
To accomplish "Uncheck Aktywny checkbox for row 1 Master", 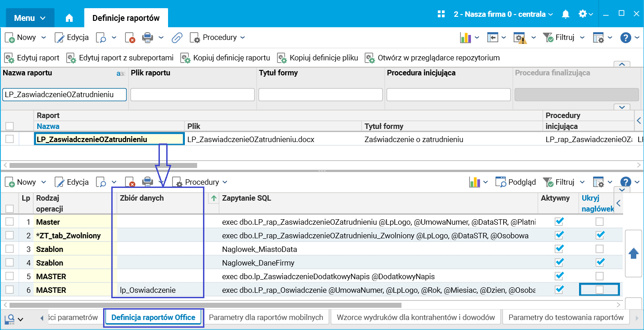I will click(x=560, y=222).
